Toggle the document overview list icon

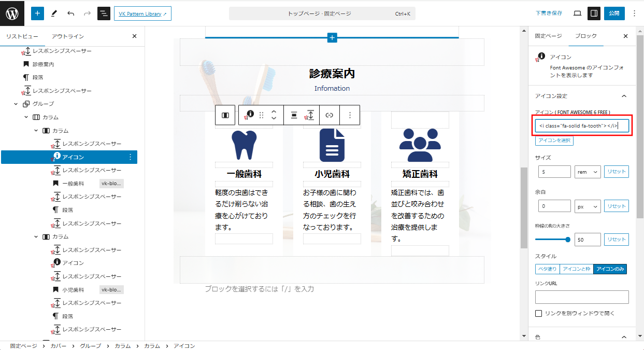[104, 13]
